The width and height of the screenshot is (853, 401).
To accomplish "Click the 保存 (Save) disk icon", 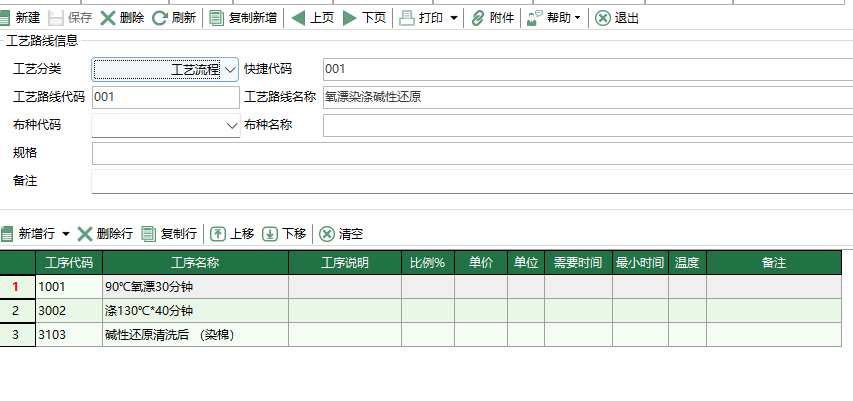I will point(56,18).
